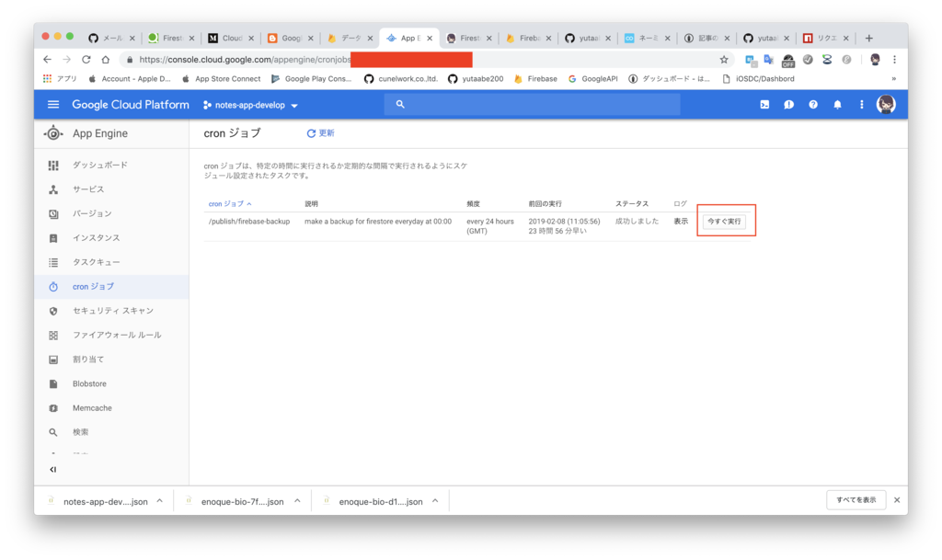Viewport: 942px width, 560px height.
Task: Open the notes-app-develop project selector
Action: click(x=250, y=105)
